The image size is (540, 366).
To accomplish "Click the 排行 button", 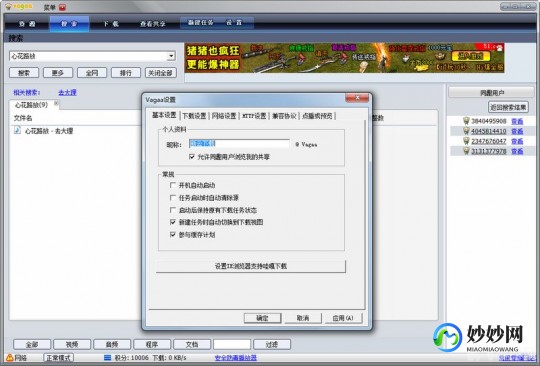I will (x=126, y=73).
